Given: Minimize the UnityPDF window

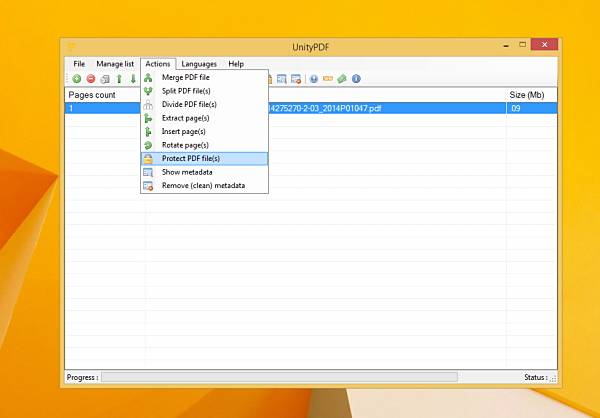Looking at the screenshot, I should (x=506, y=46).
